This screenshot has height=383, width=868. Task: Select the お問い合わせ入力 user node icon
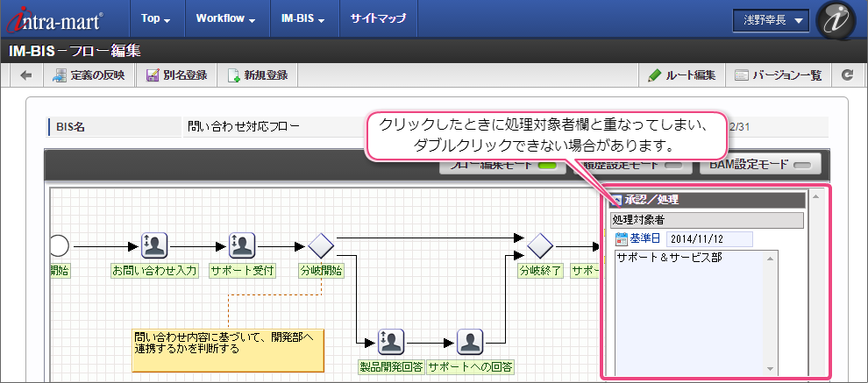pos(154,245)
